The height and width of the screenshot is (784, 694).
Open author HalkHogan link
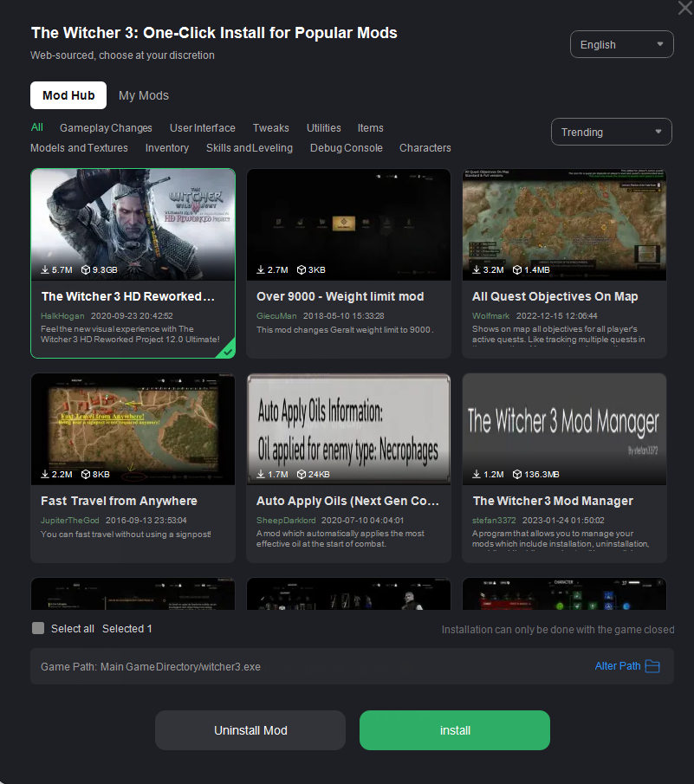62,316
